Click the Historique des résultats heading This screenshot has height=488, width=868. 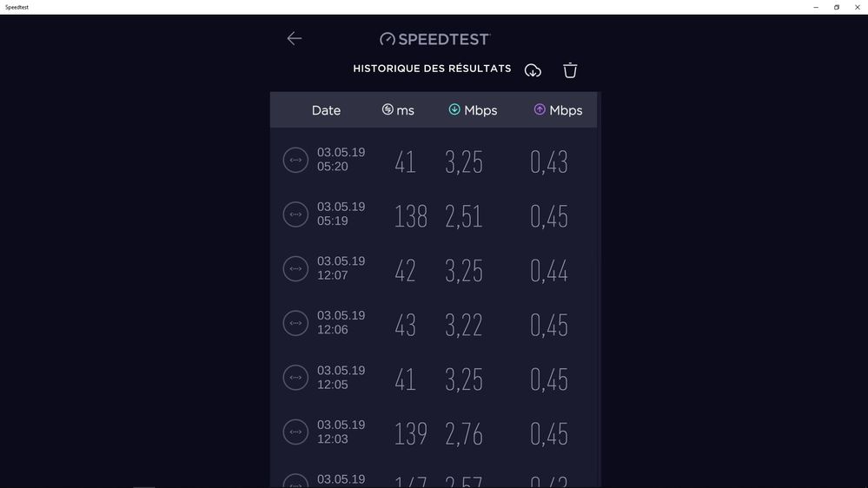(x=432, y=69)
